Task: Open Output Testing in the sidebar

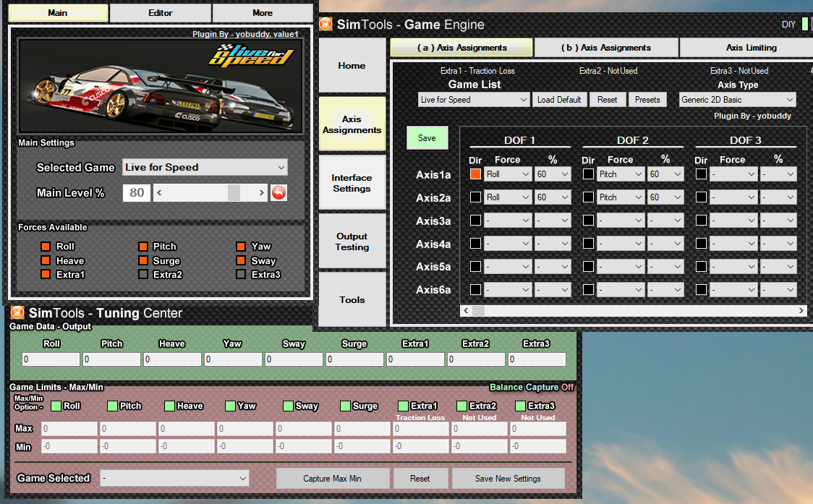Action: [x=352, y=242]
